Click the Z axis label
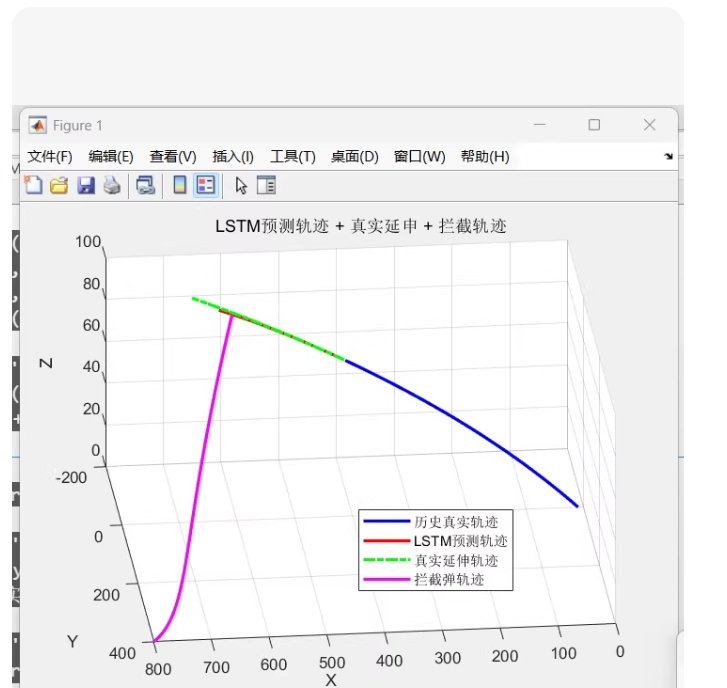 click(45, 363)
